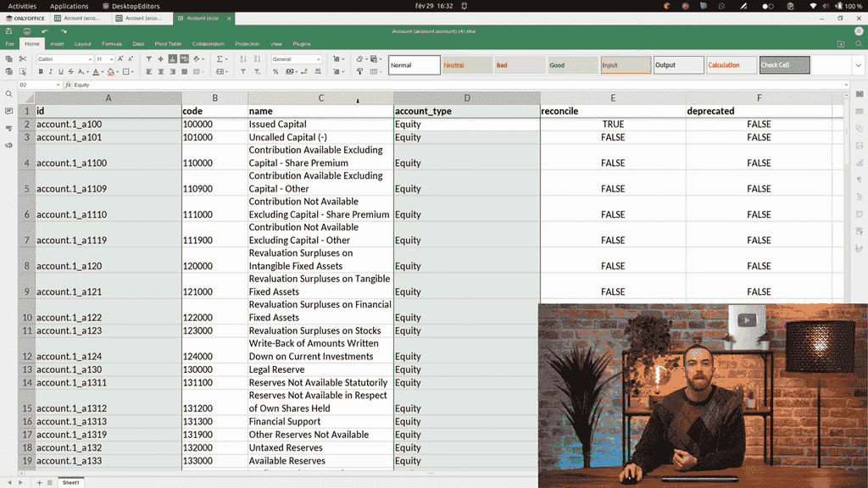868x488 pixels.
Task: Click the Summation function icon
Action: 220,59
